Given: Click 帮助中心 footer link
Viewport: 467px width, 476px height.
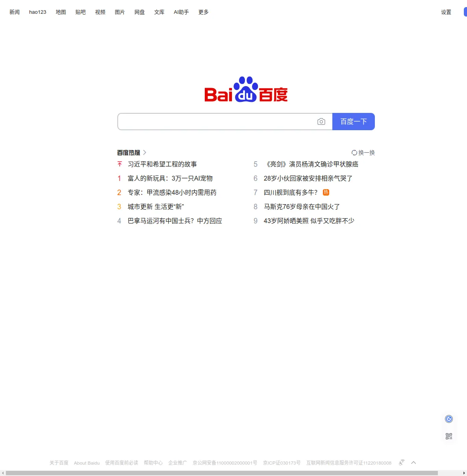Looking at the screenshot, I should tap(153, 463).
